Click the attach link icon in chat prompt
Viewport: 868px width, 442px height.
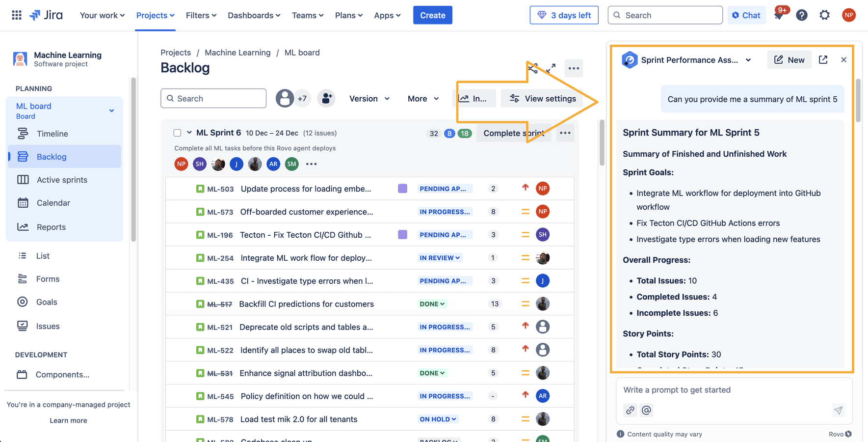point(630,410)
